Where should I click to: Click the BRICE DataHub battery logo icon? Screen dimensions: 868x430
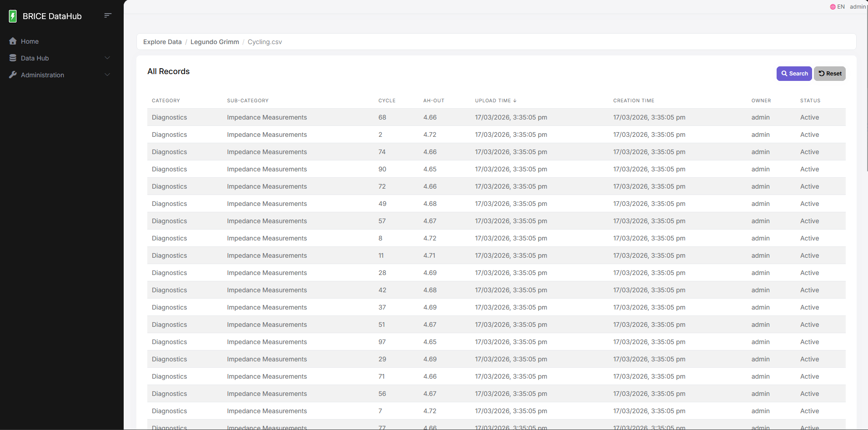pyautogui.click(x=13, y=16)
